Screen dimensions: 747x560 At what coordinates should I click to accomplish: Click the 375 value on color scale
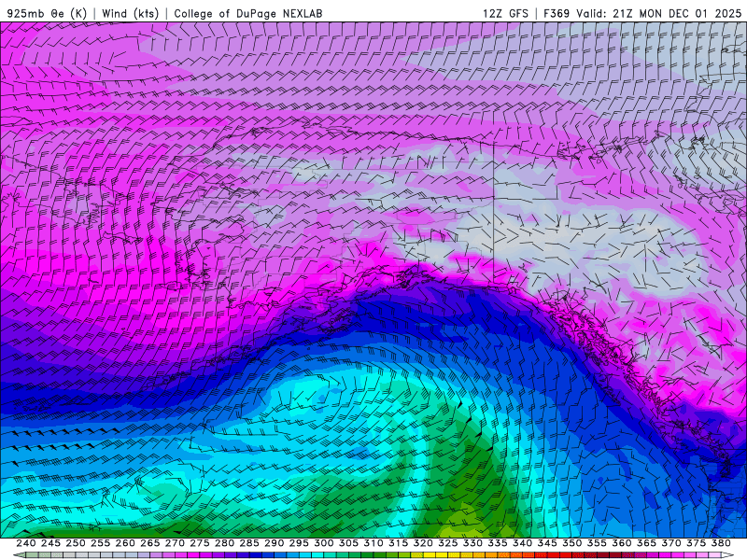click(x=696, y=543)
